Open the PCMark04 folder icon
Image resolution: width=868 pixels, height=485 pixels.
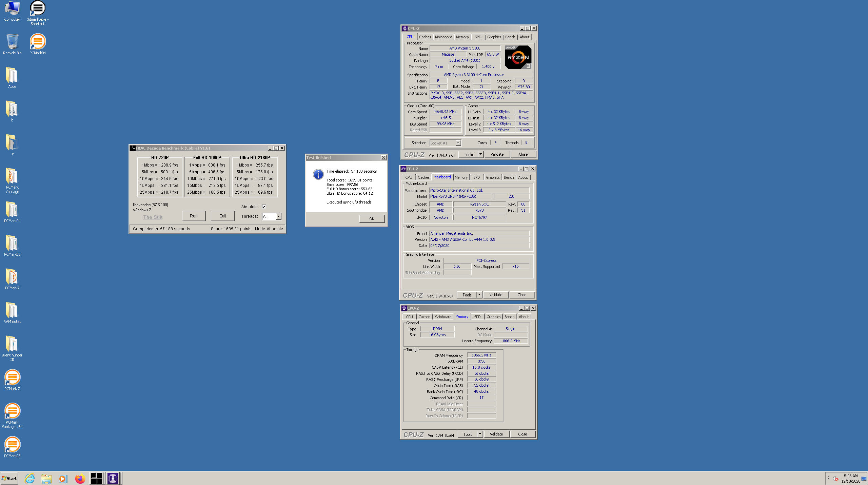[x=12, y=212]
